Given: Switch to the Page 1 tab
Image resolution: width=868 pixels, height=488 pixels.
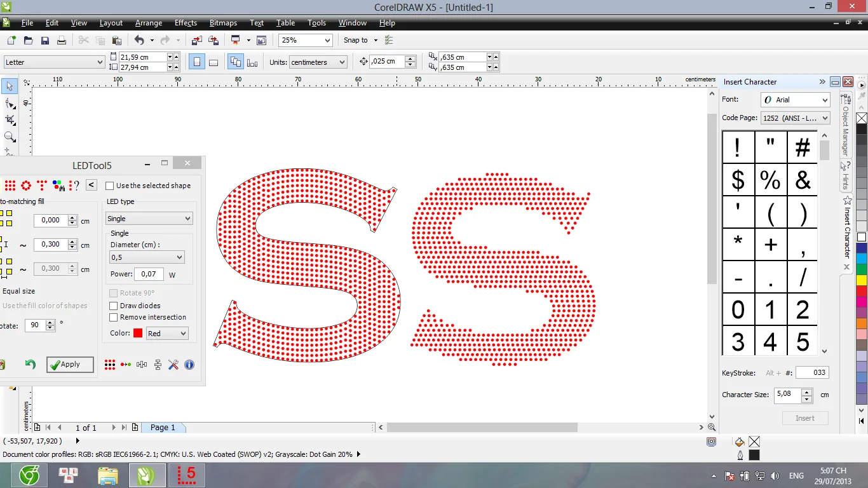Looking at the screenshot, I should coord(163,428).
